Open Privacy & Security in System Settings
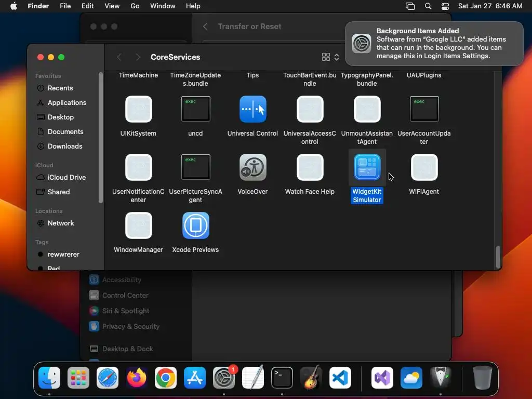532x399 pixels. tap(130, 327)
